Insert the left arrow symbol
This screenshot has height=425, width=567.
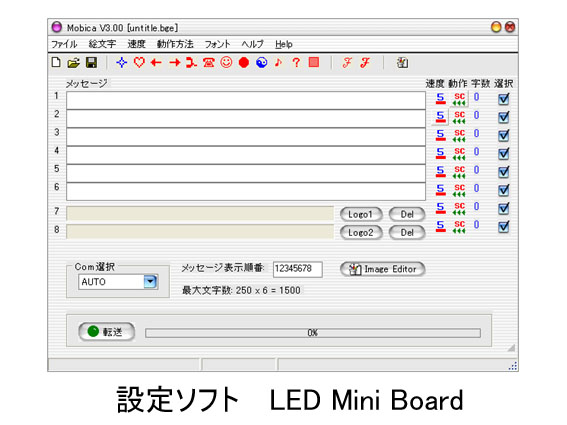(x=156, y=63)
